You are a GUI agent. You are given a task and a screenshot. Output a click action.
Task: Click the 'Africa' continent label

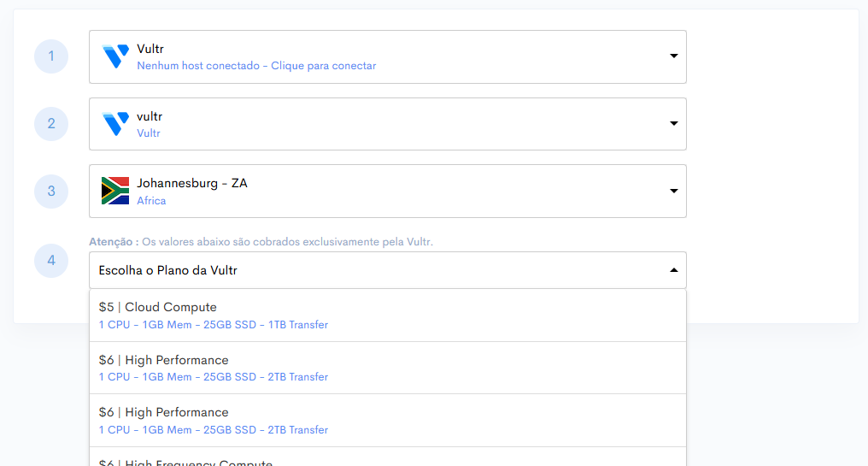(x=151, y=201)
